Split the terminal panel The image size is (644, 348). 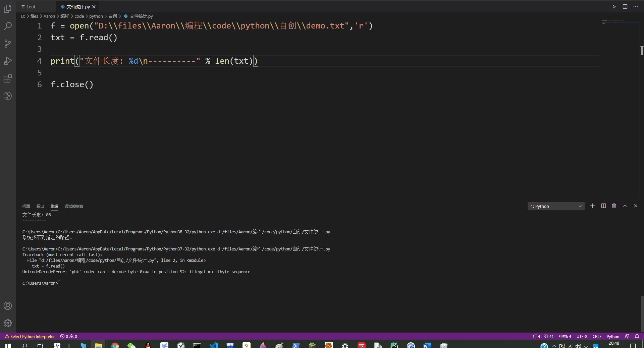tap(603, 206)
